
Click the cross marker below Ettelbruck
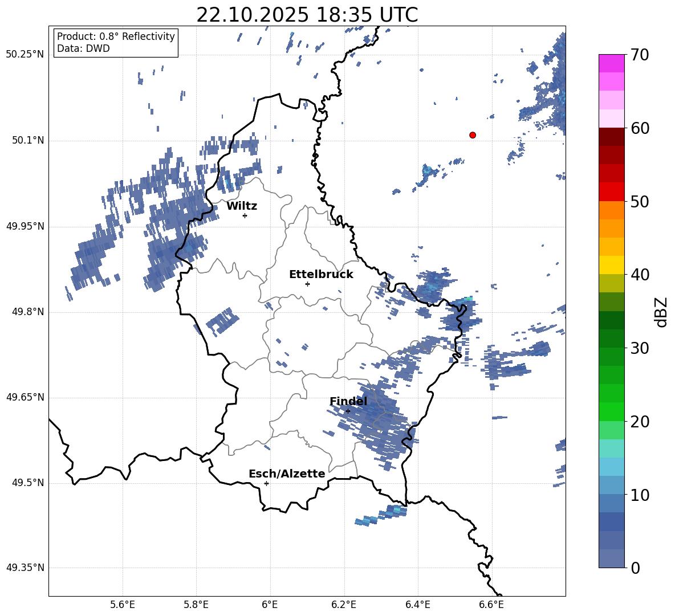point(307,284)
